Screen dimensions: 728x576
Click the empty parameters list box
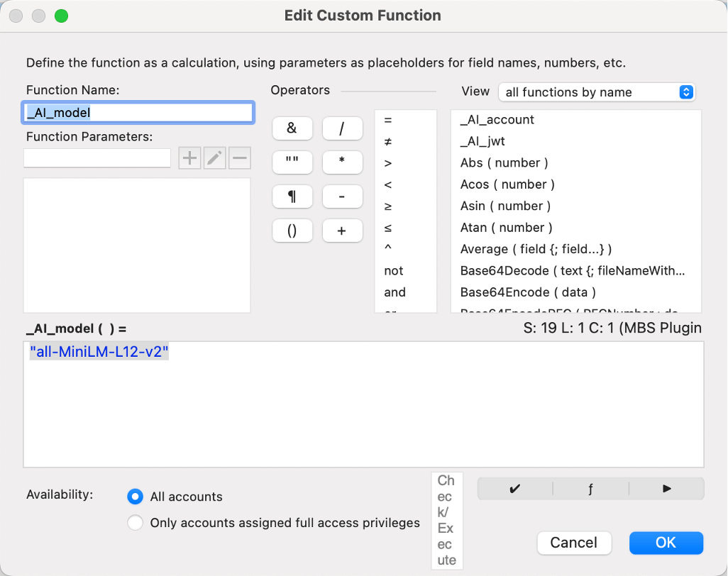(137, 245)
